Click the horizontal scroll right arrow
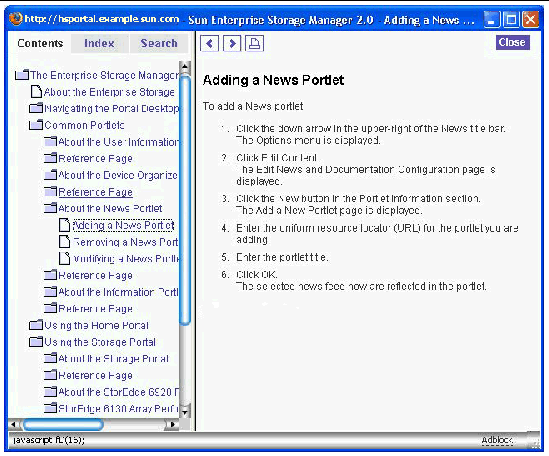Viewport: 549px width, 456px height. (172, 424)
